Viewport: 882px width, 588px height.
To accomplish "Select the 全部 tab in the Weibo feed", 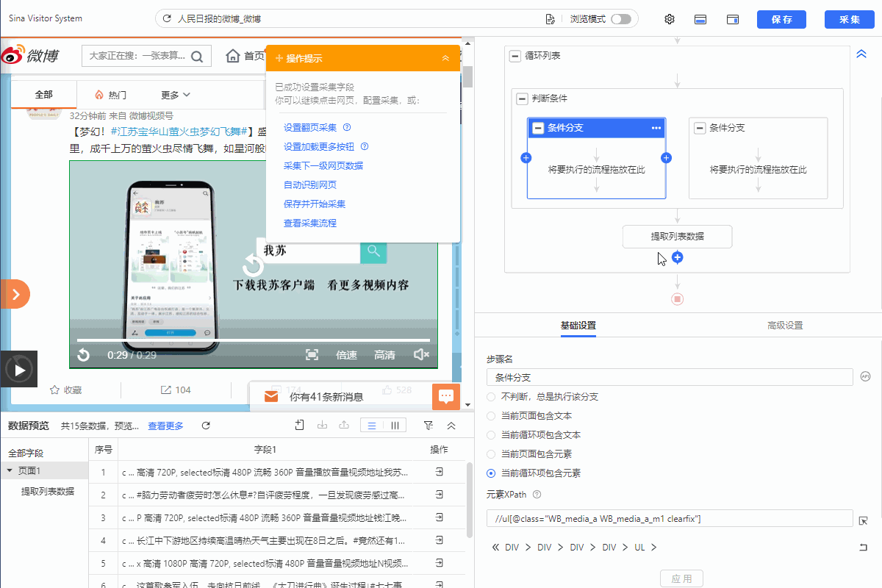I will pos(43,95).
